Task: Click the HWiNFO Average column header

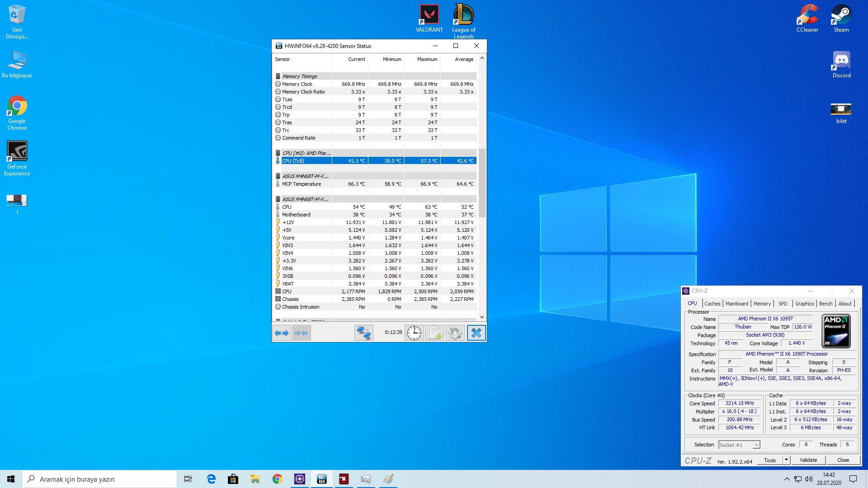Action: tap(458, 59)
